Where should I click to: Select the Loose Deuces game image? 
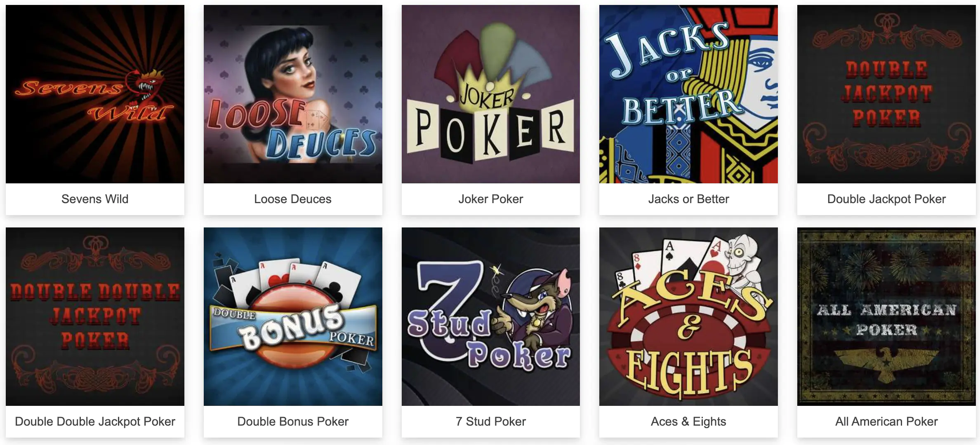point(293,94)
